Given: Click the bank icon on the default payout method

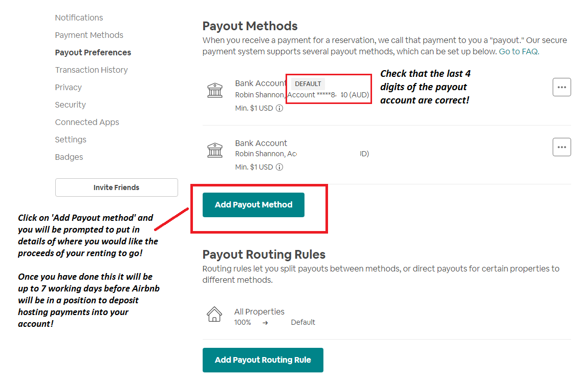Looking at the screenshot, I should tap(215, 90).
